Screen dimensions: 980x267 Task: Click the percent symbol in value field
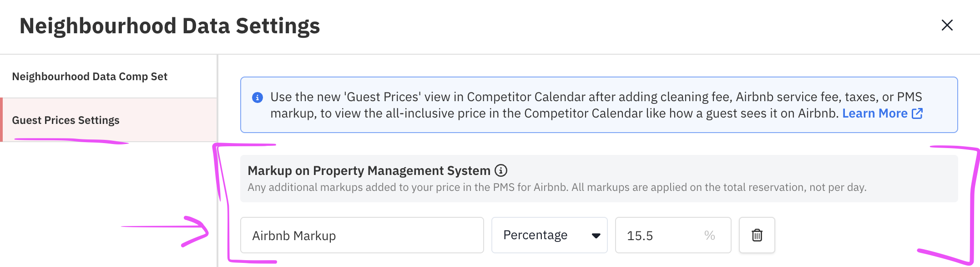pos(709,235)
